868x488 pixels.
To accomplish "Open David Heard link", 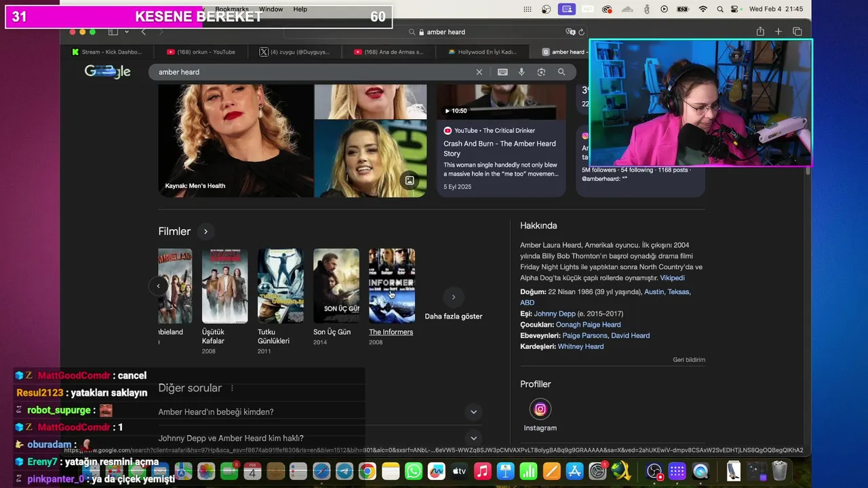I will pos(630,335).
